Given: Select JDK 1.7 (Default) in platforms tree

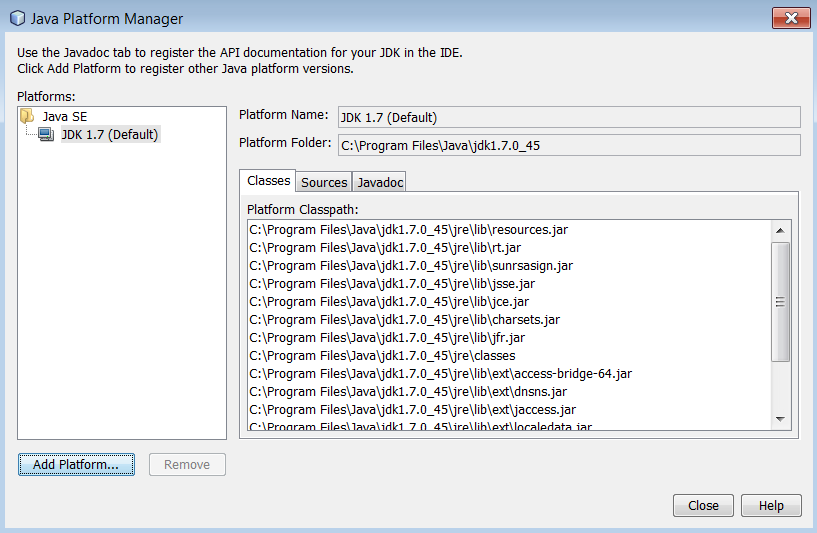Looking at the screenshot, I should click(109, 134).
